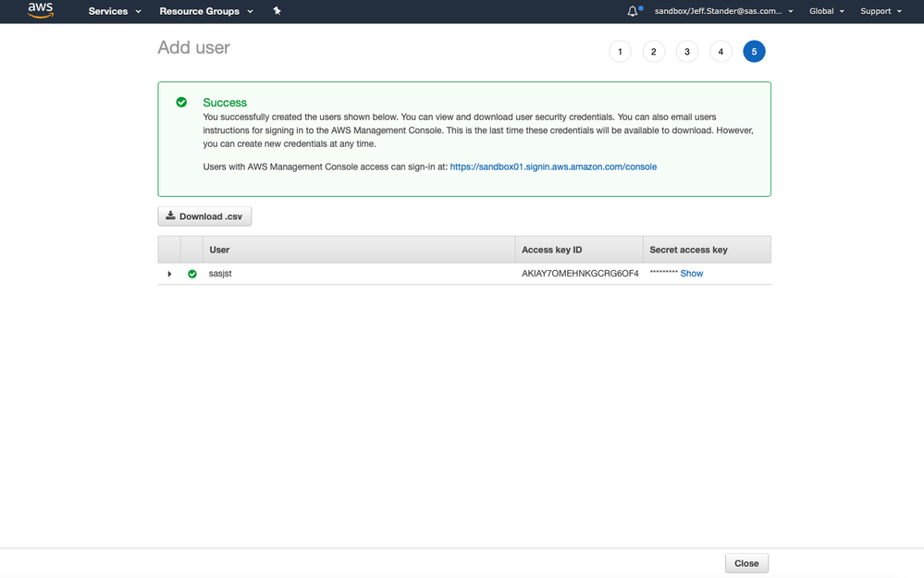Viewport: 924px width, 578px height.
Task: Open the Support menu
Action: [x=881, y=11]
